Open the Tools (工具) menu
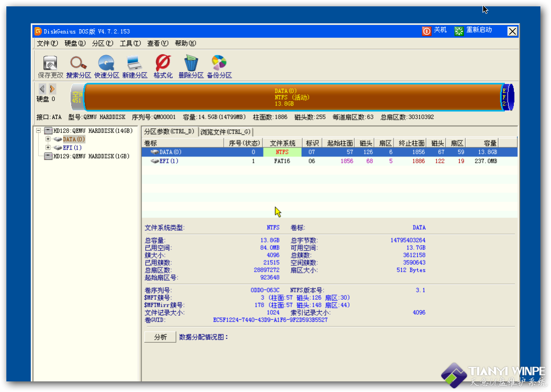The height and width of the screenshot is (392, 551). 130,43
